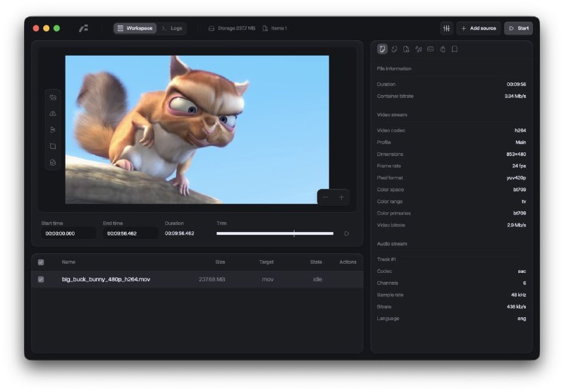Screen dimensions: 564x392
Task: Select the crop tool beside the preview
Action: [53, 146]
